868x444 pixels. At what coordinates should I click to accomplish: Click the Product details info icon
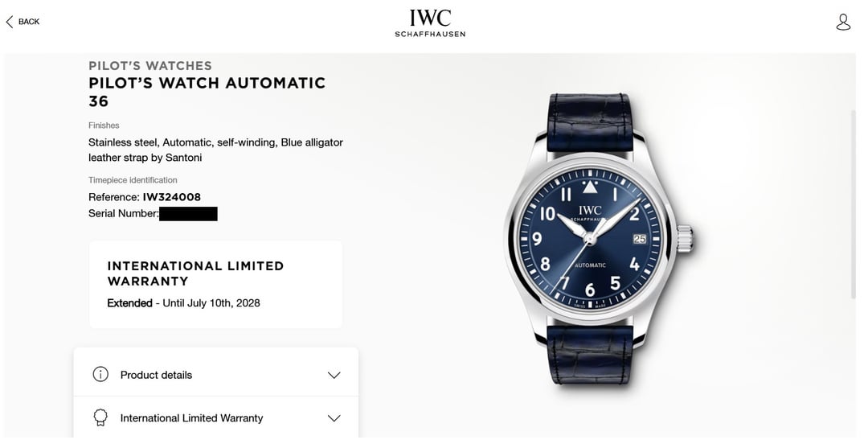[x=100, y=375]
